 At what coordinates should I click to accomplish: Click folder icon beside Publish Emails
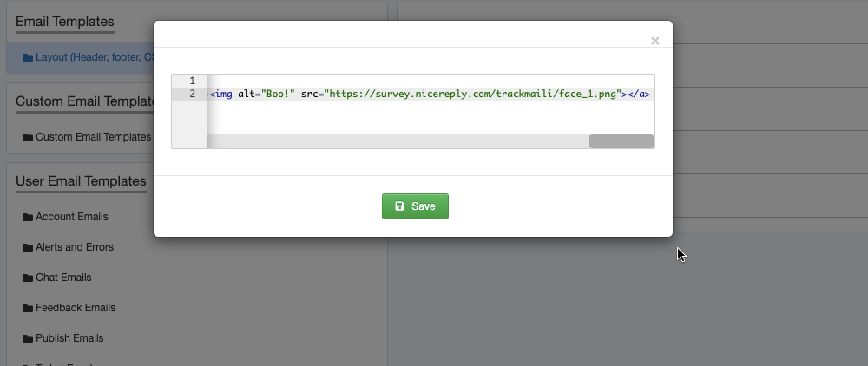(28, 339)
